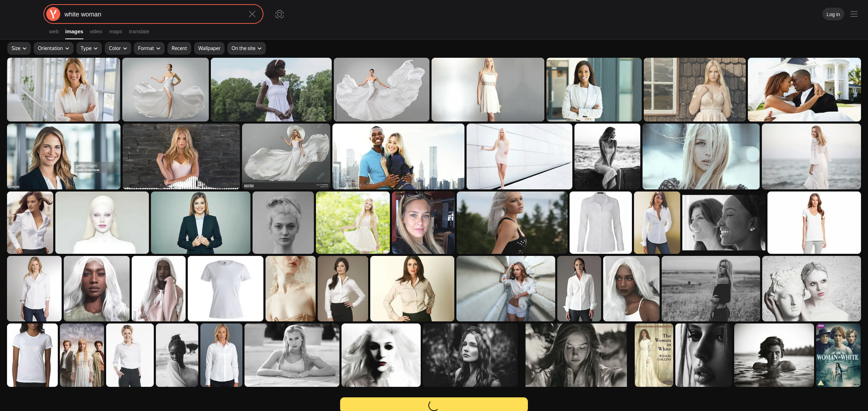This screenshot has height=411, width=868.
Task: Open the BIGSTOCK flowing white dress thumbnail
Action: [x=286, y=156]
